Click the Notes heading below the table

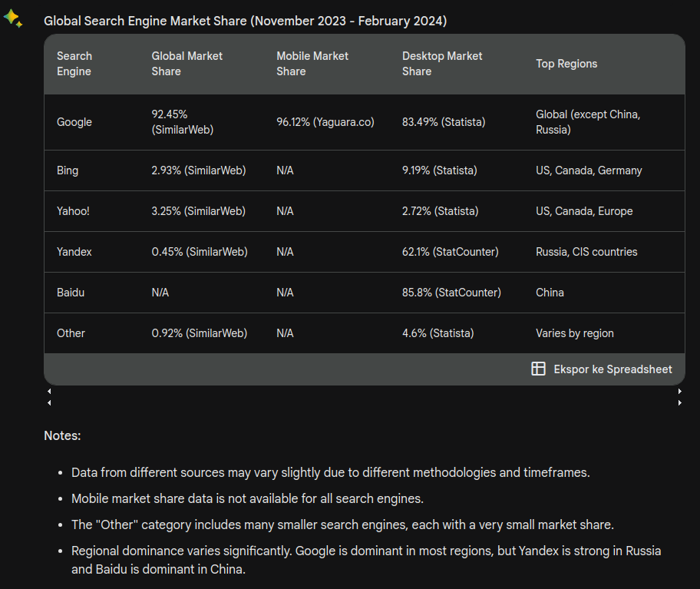coord(62,435)
